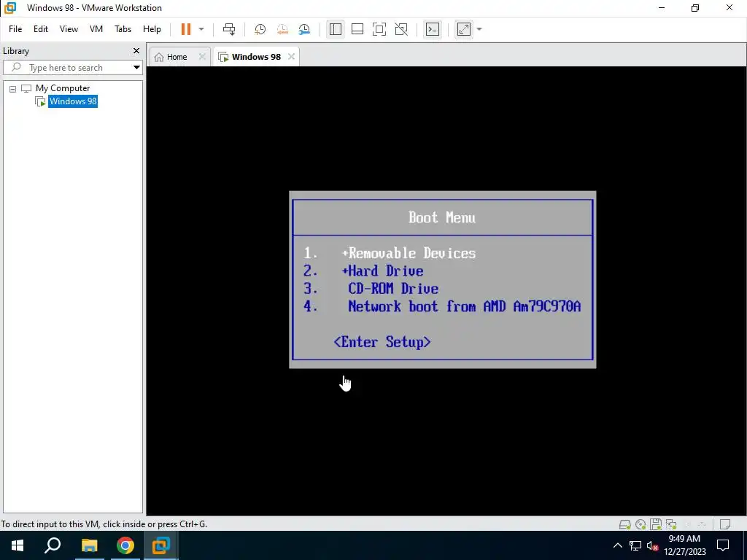This screenshot has height=560, width=747.
Task: Click the message log note icon
Action: tap(725, 524)
